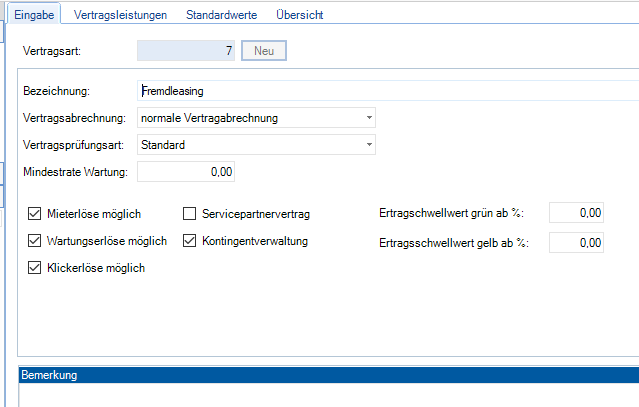Disable Klickerlöse möglich
Screen dimensions: 639x407
click(35, 268)
